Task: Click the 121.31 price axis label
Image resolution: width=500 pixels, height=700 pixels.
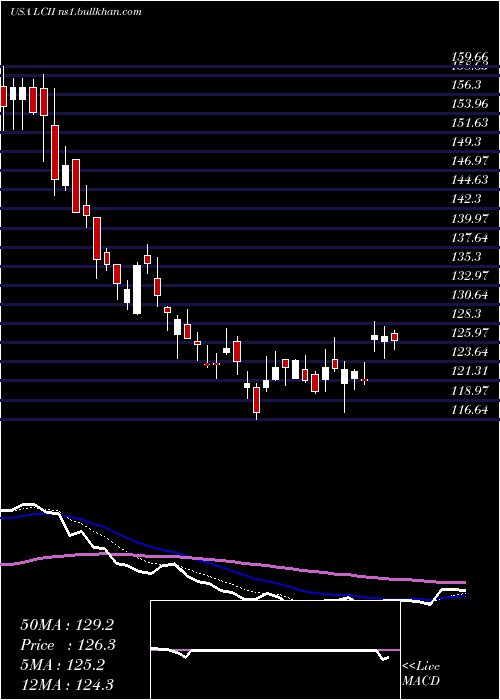Action: point(469,371)
